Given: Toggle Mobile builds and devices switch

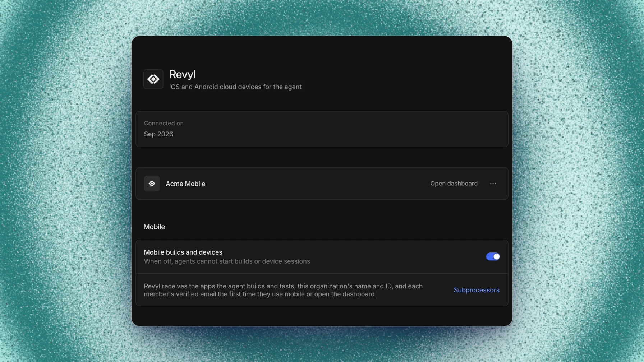Looking at the screenshot, I should pyautogui.click(x=493, y=256).
